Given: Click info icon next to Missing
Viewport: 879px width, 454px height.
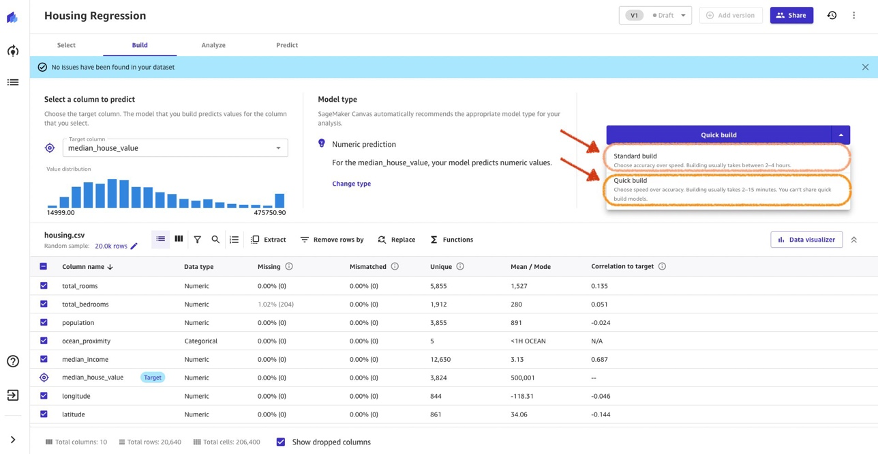Looking at the screenshot, I should tap(289, 266).
